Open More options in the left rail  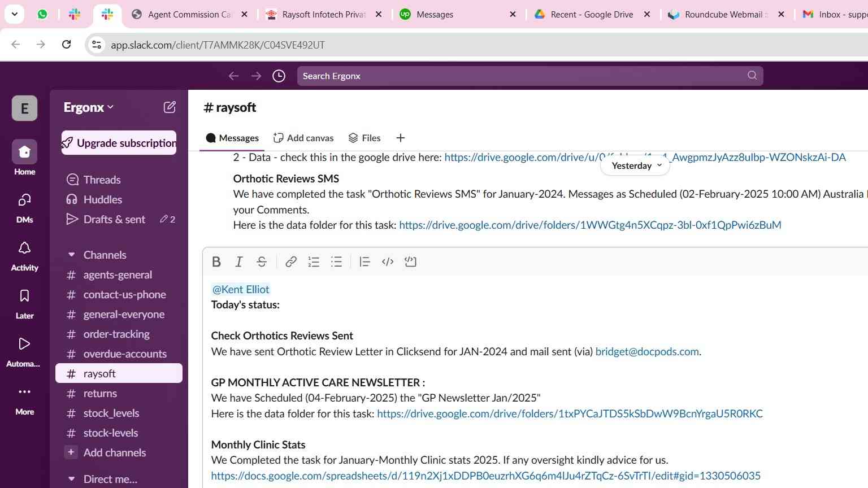coord(24,400)
